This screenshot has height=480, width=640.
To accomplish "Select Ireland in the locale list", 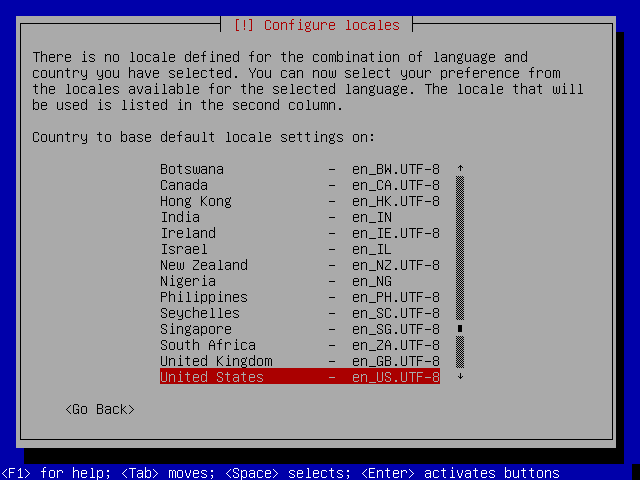I will tap(299, 233).
